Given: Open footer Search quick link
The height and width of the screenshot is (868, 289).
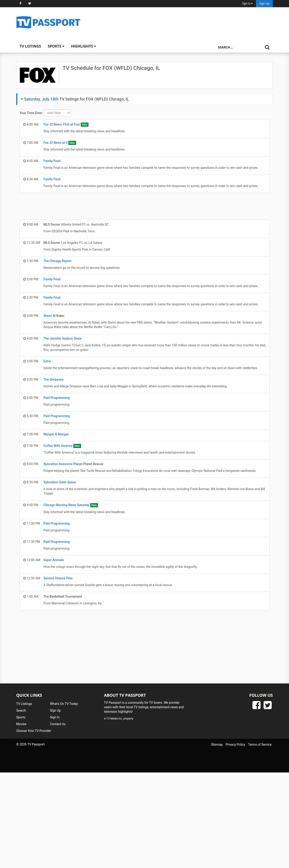Looking at the screenshot, I should [21, 710].
